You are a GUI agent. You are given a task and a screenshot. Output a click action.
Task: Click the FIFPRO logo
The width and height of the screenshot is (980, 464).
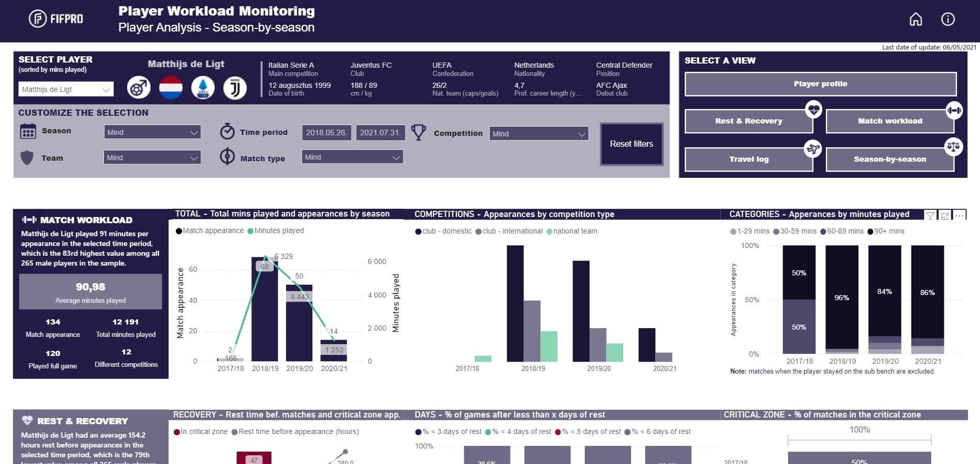[x=56, y=19]
